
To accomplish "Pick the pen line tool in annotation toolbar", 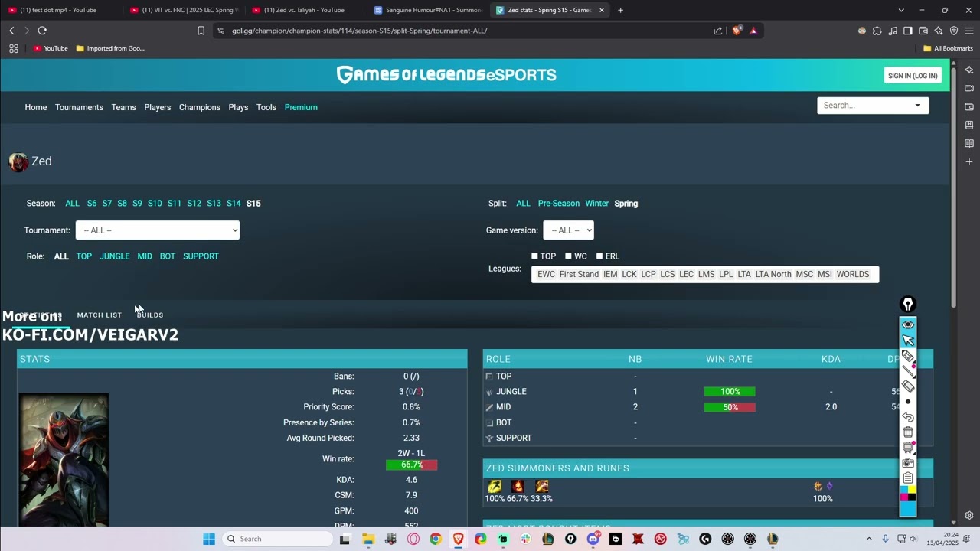I will (x=908, y=372).
